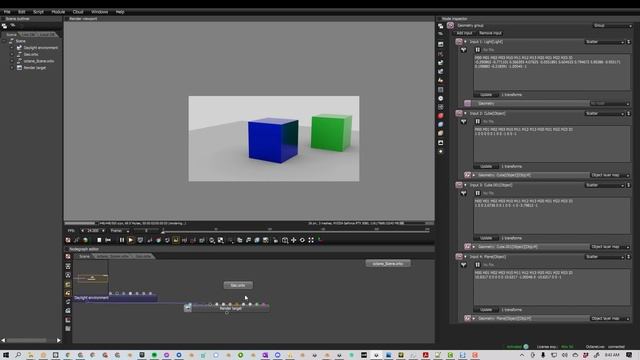Click the FPS value field
The width and height of the screenshot is (640, 360).
tap(93, 231)
